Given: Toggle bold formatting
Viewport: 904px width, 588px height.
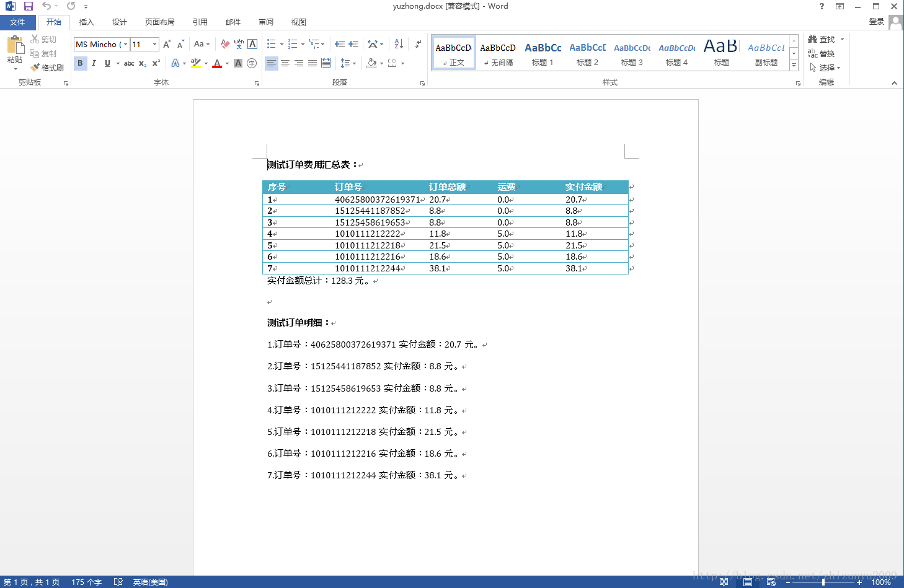Looking at the screenshot, I should tap(80, 63).
